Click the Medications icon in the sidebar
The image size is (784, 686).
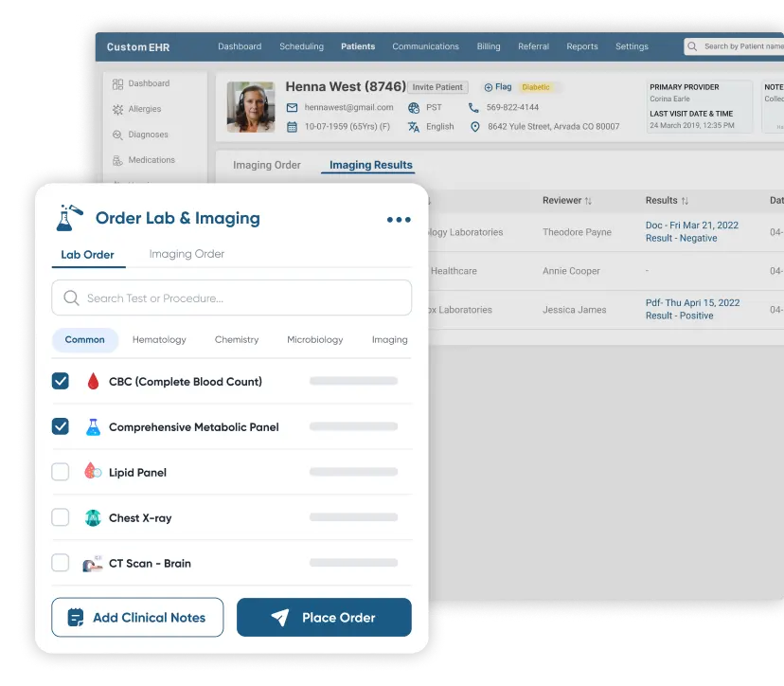pyautogui.click(x=117, y=160)
